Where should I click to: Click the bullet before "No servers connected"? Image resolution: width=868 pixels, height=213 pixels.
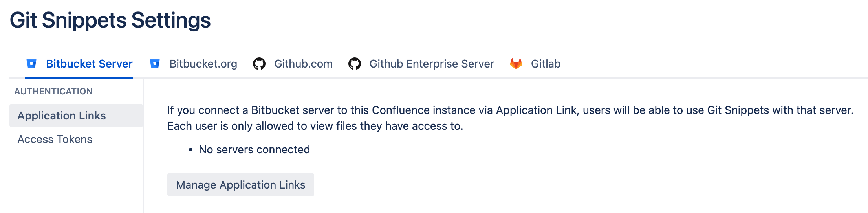tap(191, 150)
